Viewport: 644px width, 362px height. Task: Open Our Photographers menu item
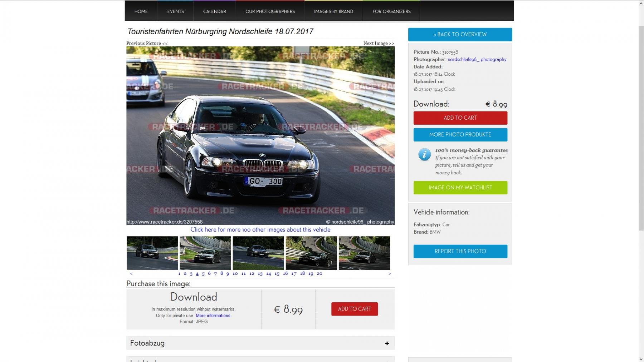270,11
